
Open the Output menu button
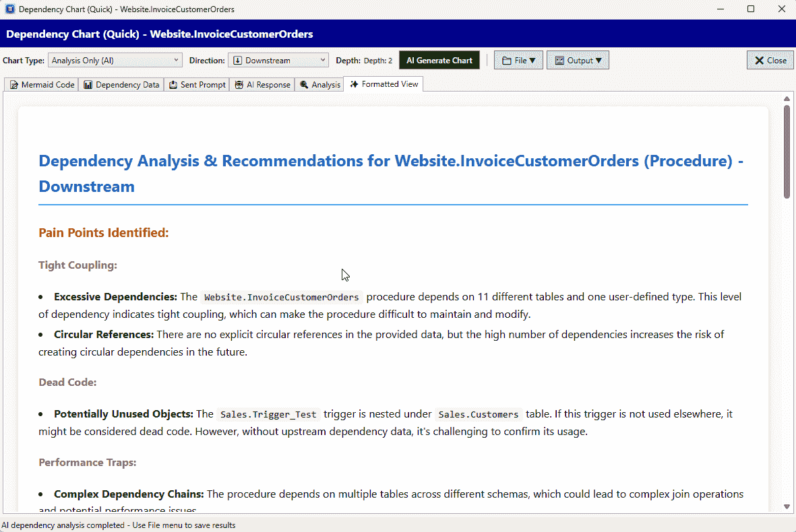coord(578,61)
